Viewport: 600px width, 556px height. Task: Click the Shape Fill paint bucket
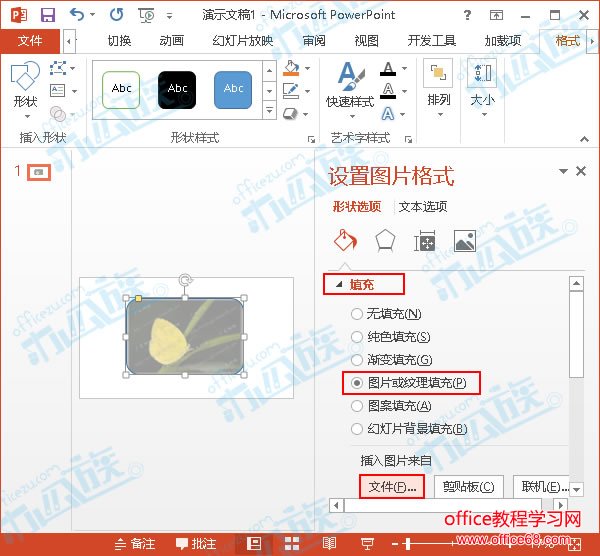[291, 68]
